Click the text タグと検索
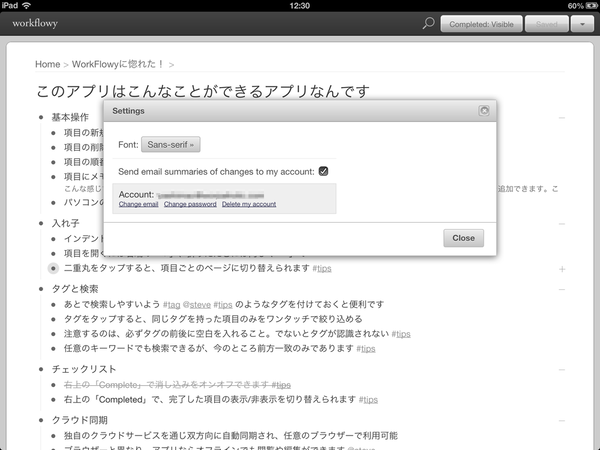 [75, 289]
